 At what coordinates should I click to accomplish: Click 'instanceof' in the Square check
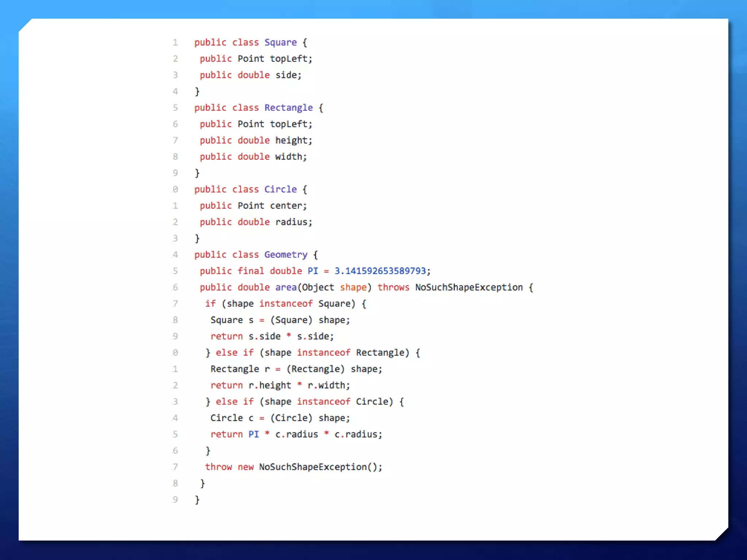pos(286,304)
